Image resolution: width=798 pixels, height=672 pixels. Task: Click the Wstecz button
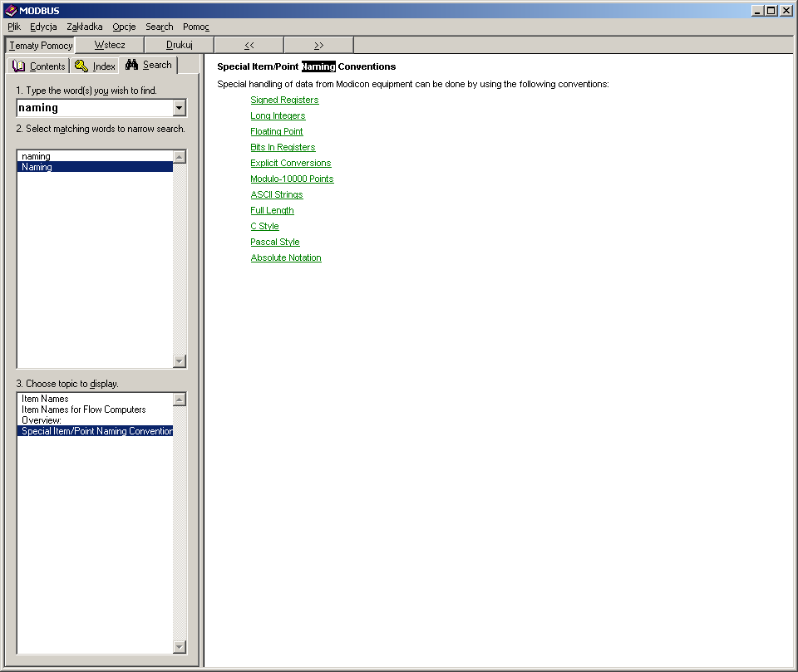pos(110,46)
